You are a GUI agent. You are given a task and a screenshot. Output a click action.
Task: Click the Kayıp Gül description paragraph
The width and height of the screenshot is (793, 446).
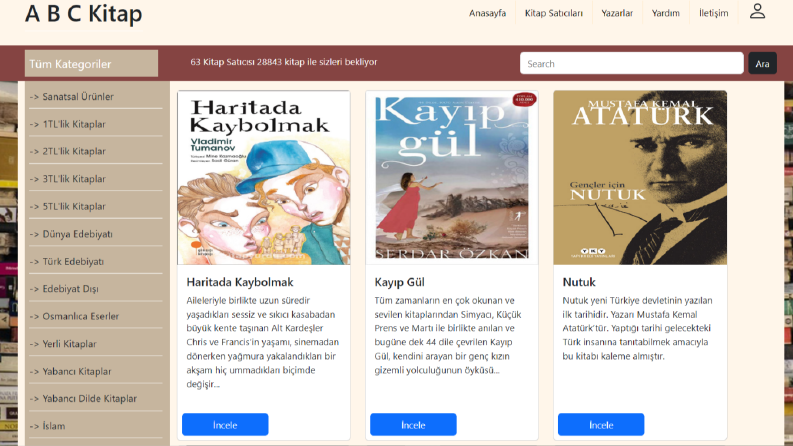point(448,335)
